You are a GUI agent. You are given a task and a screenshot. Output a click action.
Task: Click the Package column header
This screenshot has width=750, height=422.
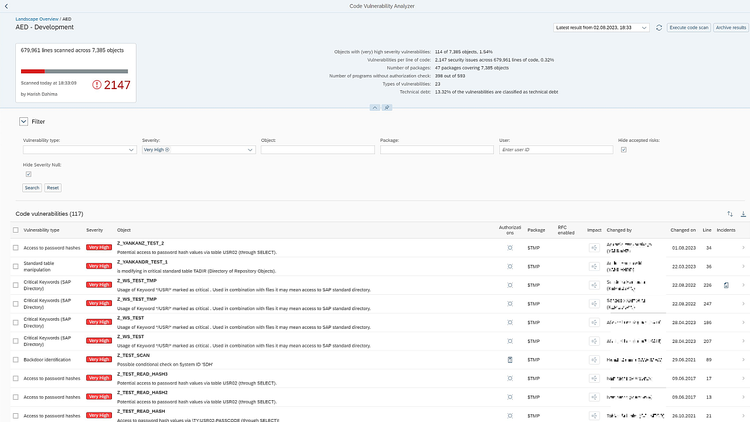pos(536,230)
